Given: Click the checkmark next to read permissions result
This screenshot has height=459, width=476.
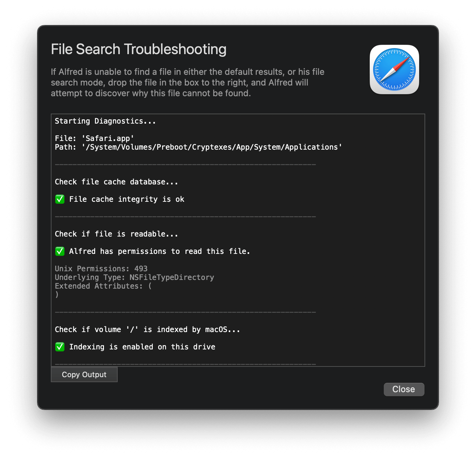Looking at the screenshot, I should (x=59, y=251).
